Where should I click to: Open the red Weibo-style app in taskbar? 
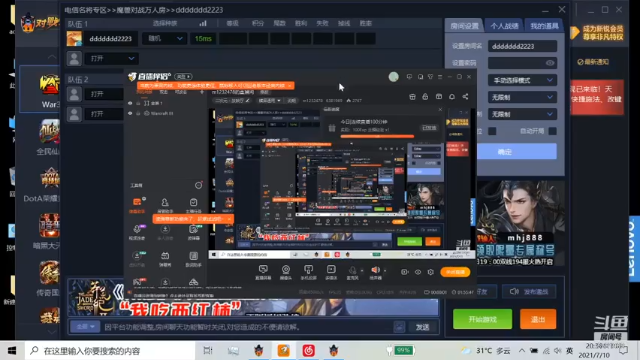[x=308, y=350]
